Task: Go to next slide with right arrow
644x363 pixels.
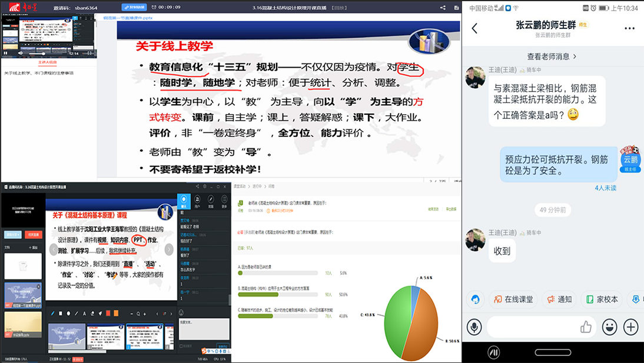Action: (170, 249)
